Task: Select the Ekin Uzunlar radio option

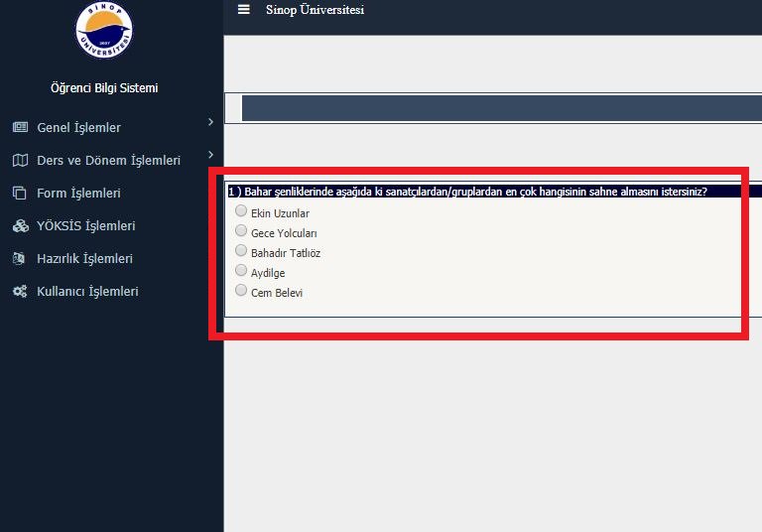Action: coord(240,210)
